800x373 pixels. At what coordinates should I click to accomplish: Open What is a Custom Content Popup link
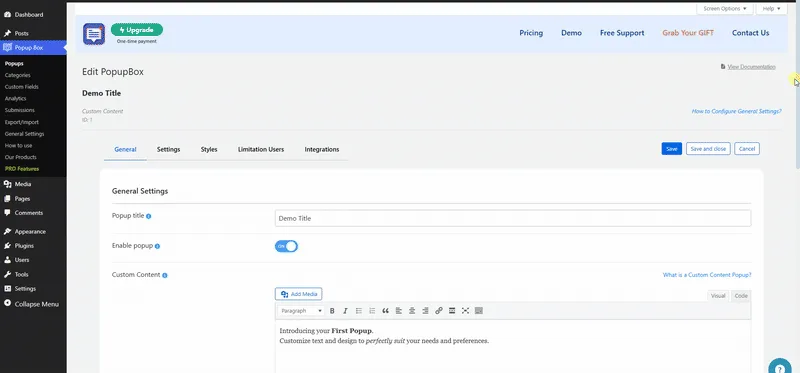707,275
